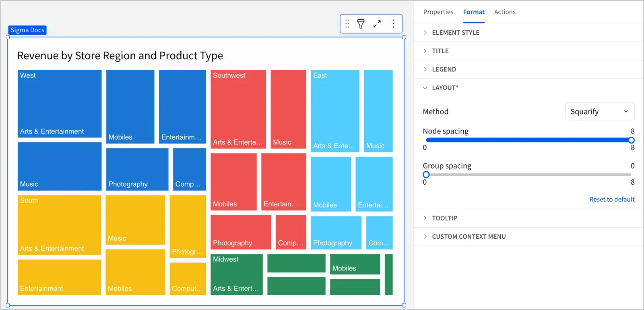Click Reset to default link
Screen dimensions: 644x310
pos(612,199)
